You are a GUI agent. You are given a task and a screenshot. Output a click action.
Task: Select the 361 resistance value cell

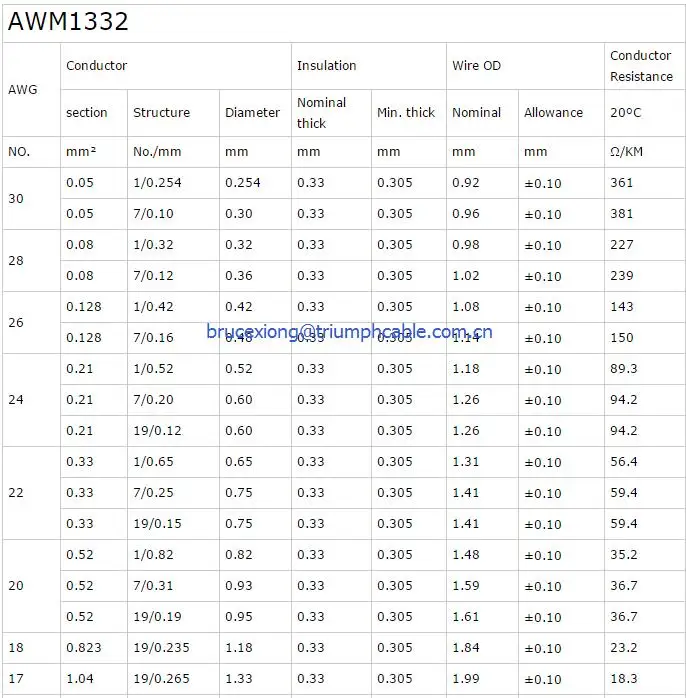pos(622,183)
